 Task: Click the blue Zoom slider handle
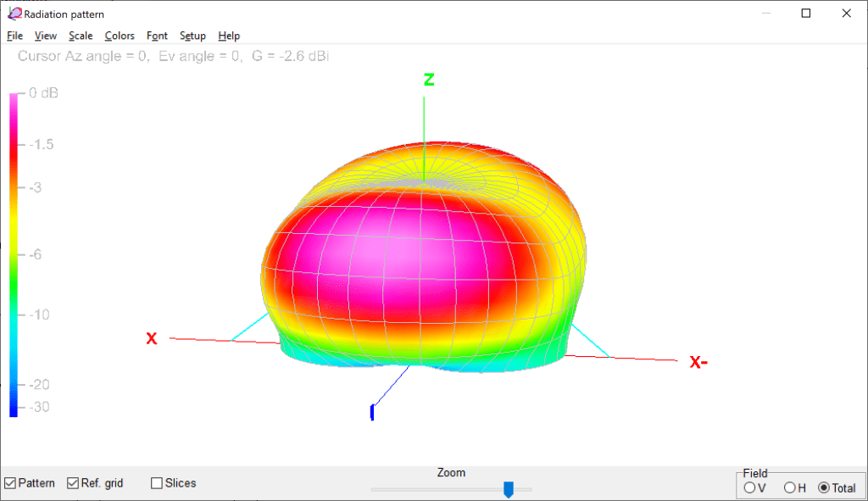coord(509,488)
